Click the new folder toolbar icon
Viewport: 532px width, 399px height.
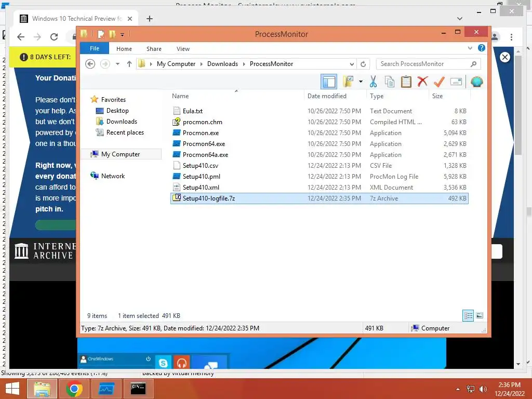point(348,82)
